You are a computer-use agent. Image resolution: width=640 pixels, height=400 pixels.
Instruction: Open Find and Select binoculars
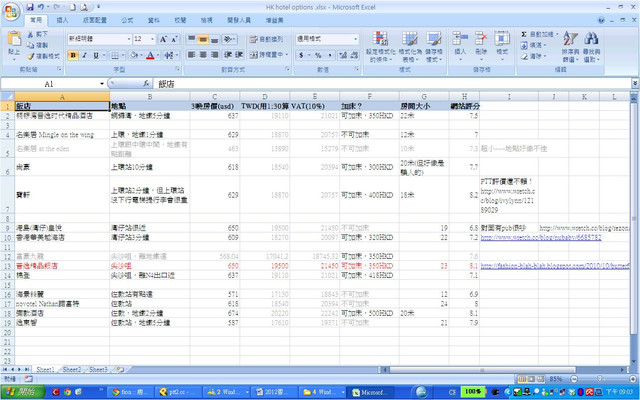(591, 47)
